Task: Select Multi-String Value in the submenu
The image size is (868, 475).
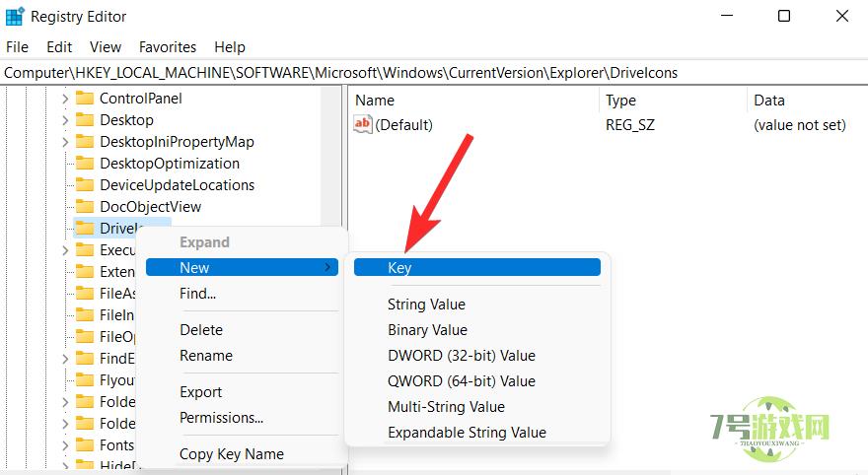Action: pyautogui.click(x=477, y=407)
